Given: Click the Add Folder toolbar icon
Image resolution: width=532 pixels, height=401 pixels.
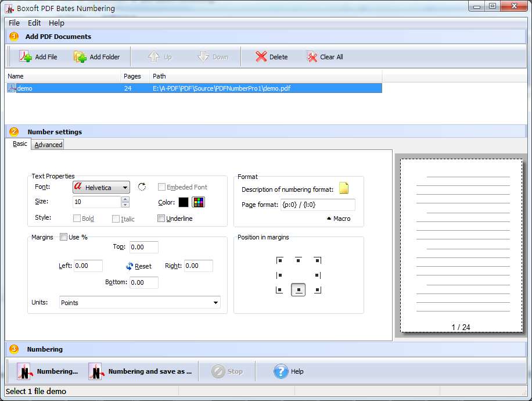Looking at the screenshot, I should 80,57.
